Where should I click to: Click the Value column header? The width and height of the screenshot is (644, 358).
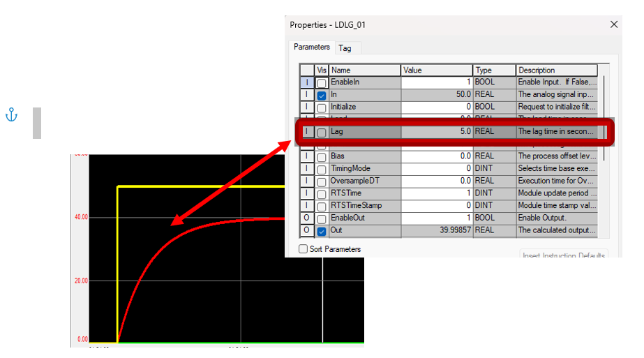click(437, 70)
